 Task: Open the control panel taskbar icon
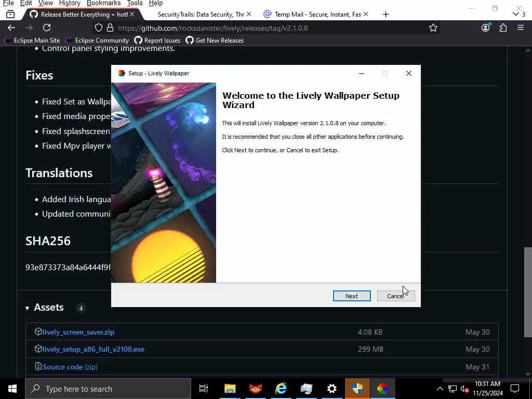(306, 389)
